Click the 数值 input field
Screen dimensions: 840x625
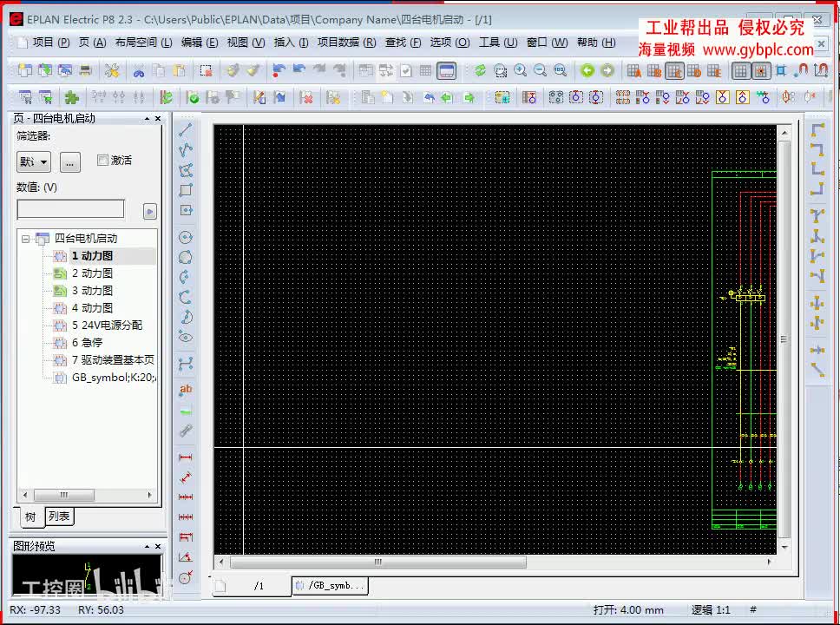(x=70, y=209)
